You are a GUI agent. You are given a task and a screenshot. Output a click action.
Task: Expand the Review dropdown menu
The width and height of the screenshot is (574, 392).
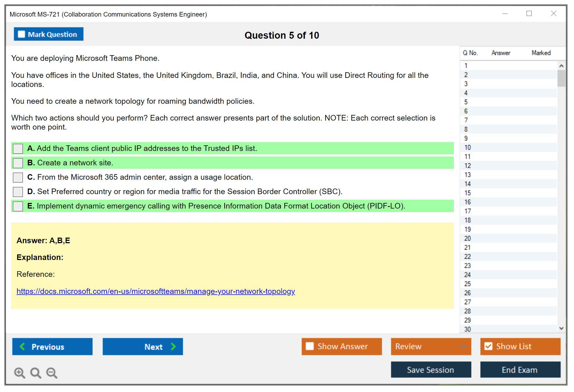463,346
